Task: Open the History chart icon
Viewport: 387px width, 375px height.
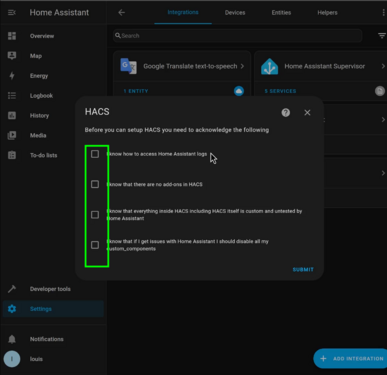Action: 12,115
